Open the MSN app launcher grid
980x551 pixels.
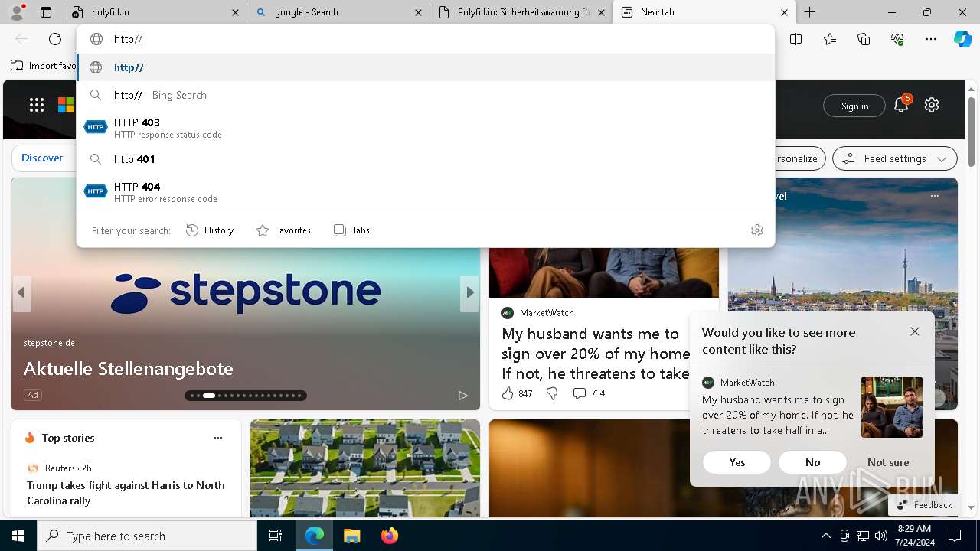[37, 105]
